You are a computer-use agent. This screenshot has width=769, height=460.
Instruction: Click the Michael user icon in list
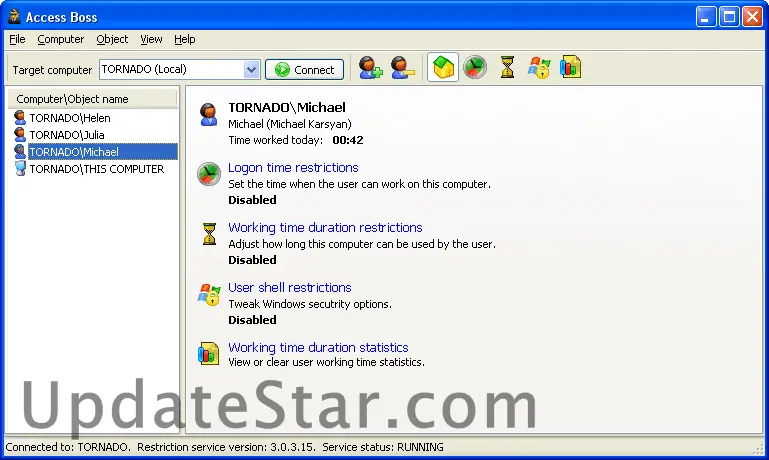tap(20, 152)
